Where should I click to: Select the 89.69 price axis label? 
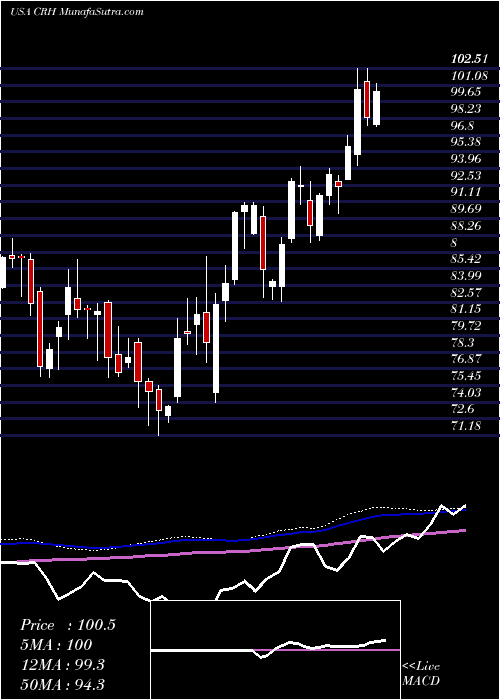(467, 209)
